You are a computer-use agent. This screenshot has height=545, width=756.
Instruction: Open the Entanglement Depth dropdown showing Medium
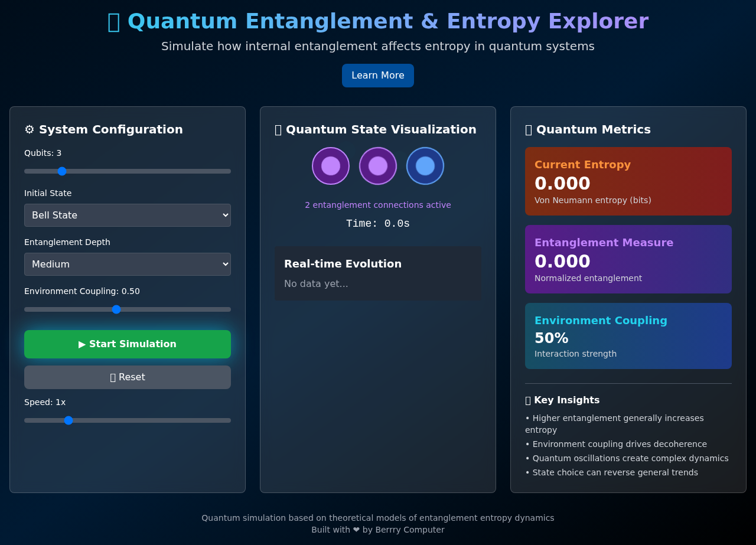coord(128,264)
